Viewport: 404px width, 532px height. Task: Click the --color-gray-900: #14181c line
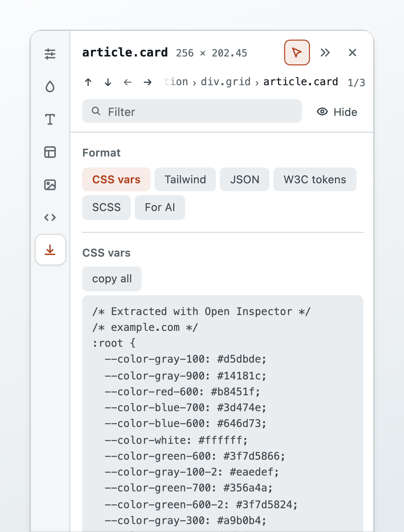pyautogui.click(x=185, y=375)
